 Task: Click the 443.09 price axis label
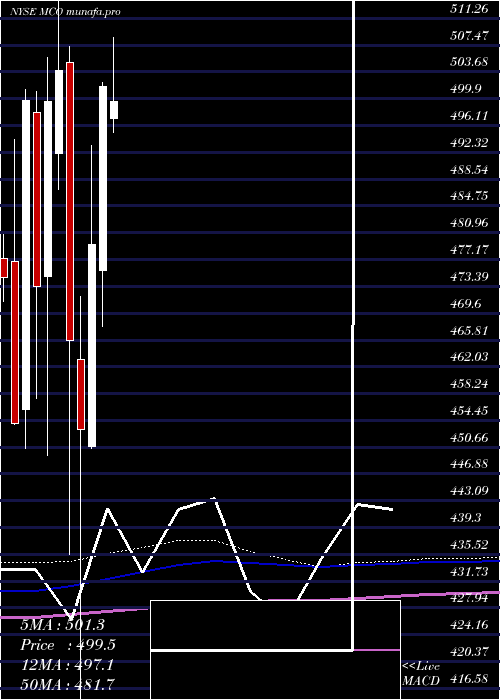coord(469,491)
